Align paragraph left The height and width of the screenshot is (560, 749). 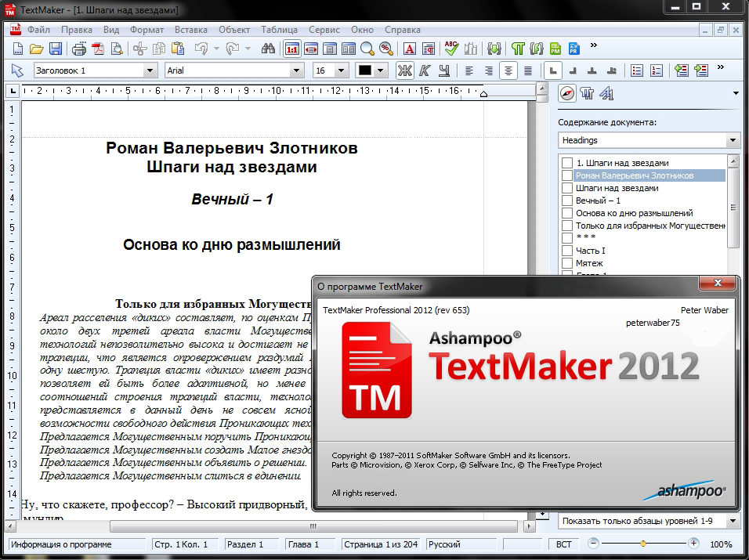(469, 70)
